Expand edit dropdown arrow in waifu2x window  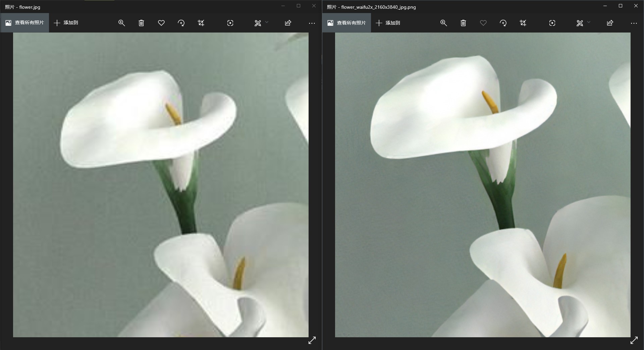click(589, 22)
